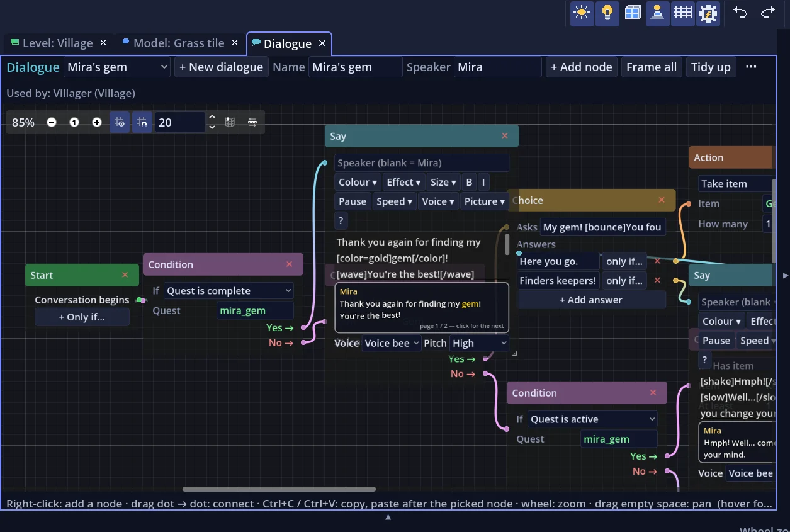Remove the 'Here you go.' answer
790x532 pixels.
pyautogui.click(x=657, y=261)
